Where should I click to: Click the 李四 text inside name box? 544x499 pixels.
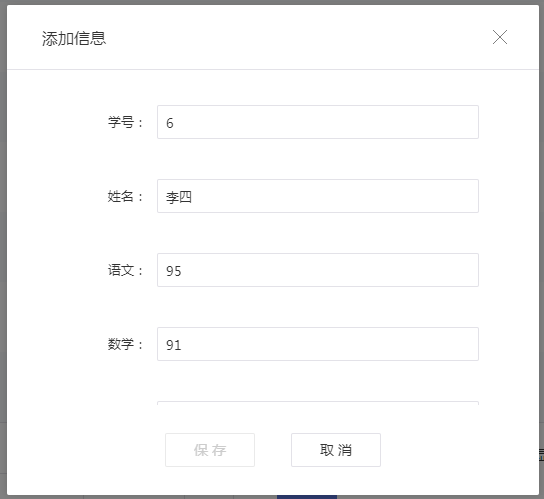tap(179, 197)
